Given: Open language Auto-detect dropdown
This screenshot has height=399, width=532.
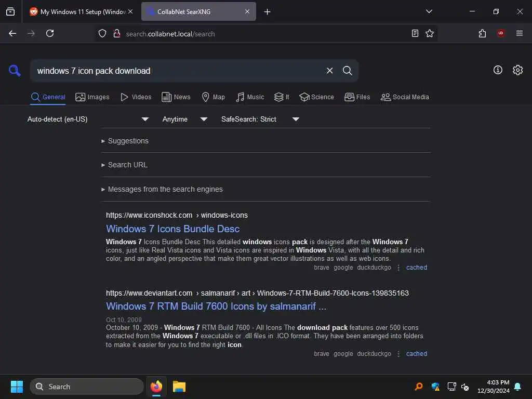Looking at the screenshot, I should coord(88,119).
